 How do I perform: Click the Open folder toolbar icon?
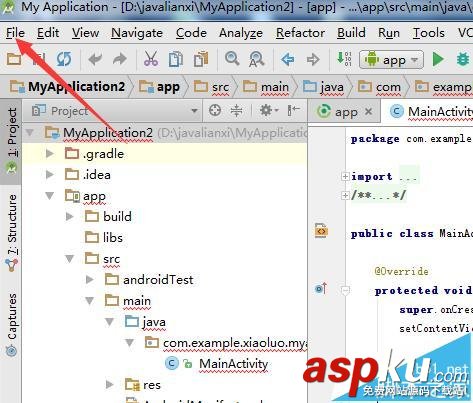[x=14, y=59]
